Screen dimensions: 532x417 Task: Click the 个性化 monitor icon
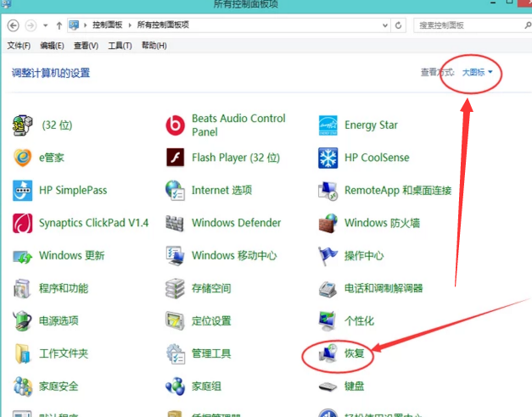tap(328, 320)
